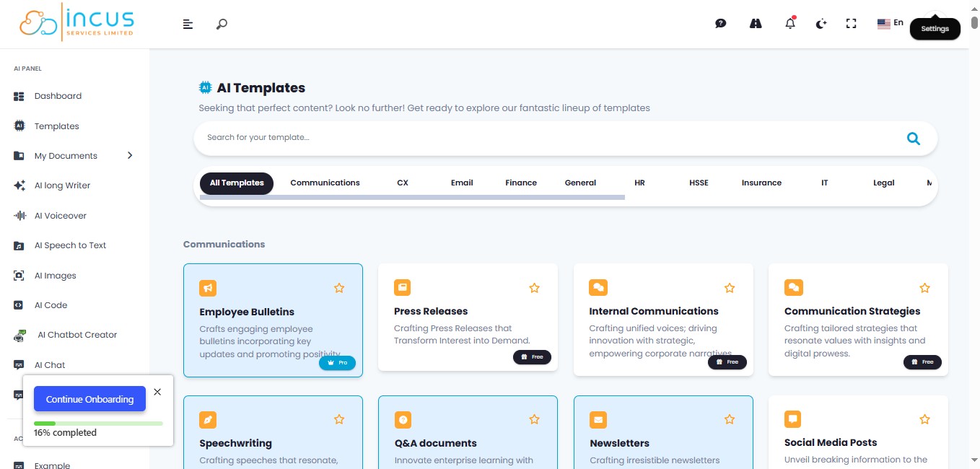The height and width of the screenshot is (469, 980).
Task: Click the road/roadmap icon in header
Action: [x=756, y=24]
